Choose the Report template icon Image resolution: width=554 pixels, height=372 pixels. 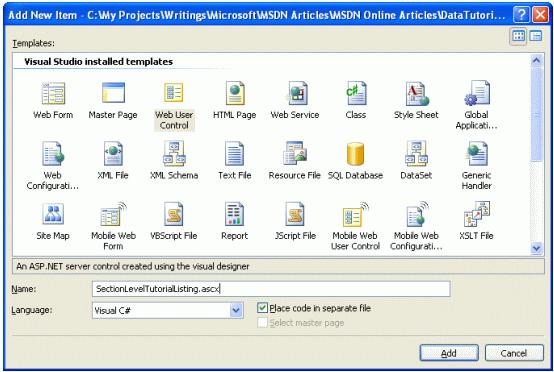click(x=234, y=214)
